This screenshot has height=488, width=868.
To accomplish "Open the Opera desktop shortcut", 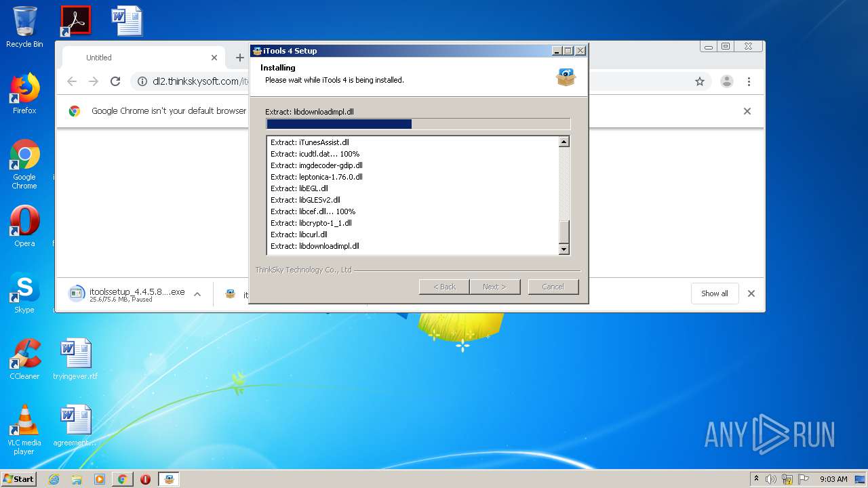I will pyautogui.click(x=24, y=226).
